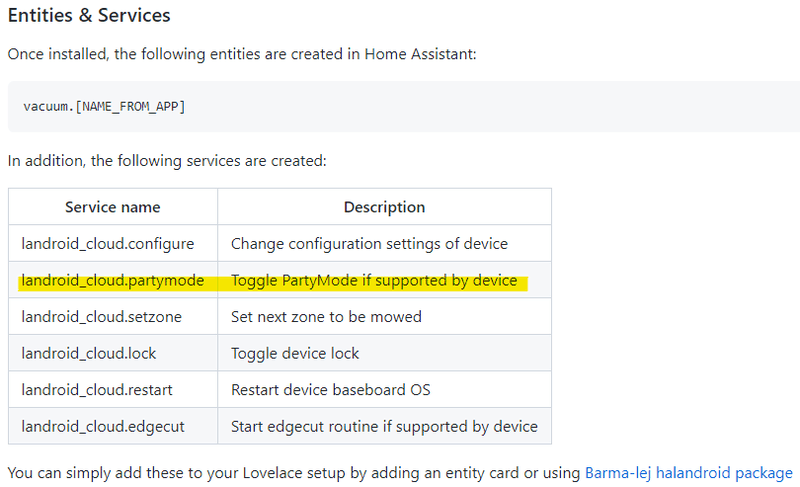
Task: Click the Set next zone description
Action: click(326, 317)
